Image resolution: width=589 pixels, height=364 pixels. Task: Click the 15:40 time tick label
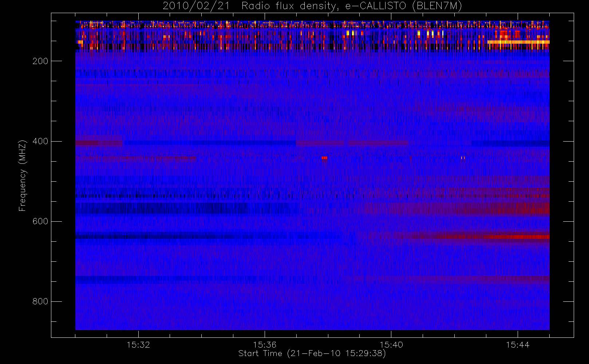[x=391, y=345]
